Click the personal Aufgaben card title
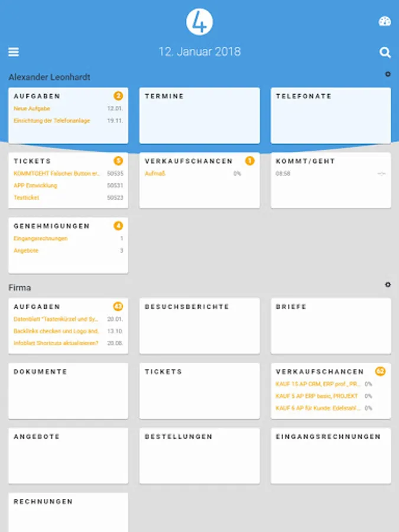The width and height of the screenshot is (399, 532). 37,96
